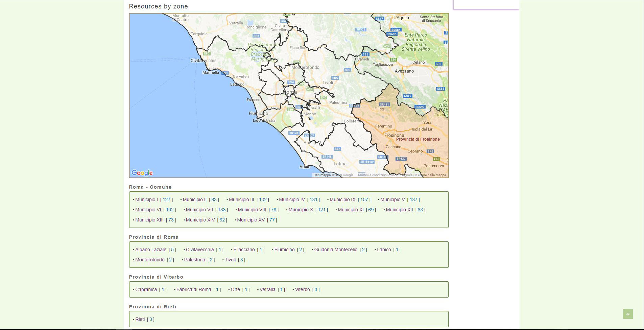This screenshot has height=330, width=644.
Task: Select Municipio III zone link
Action: tap(241, 199)
